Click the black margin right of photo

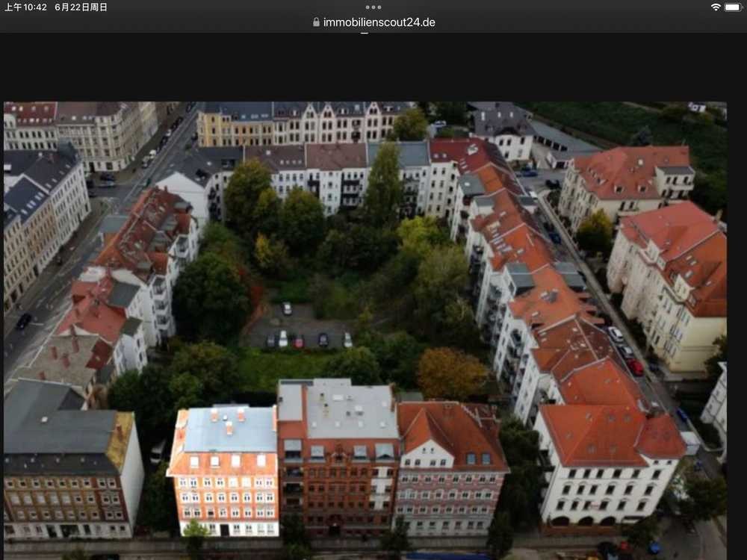click(737, 299)
